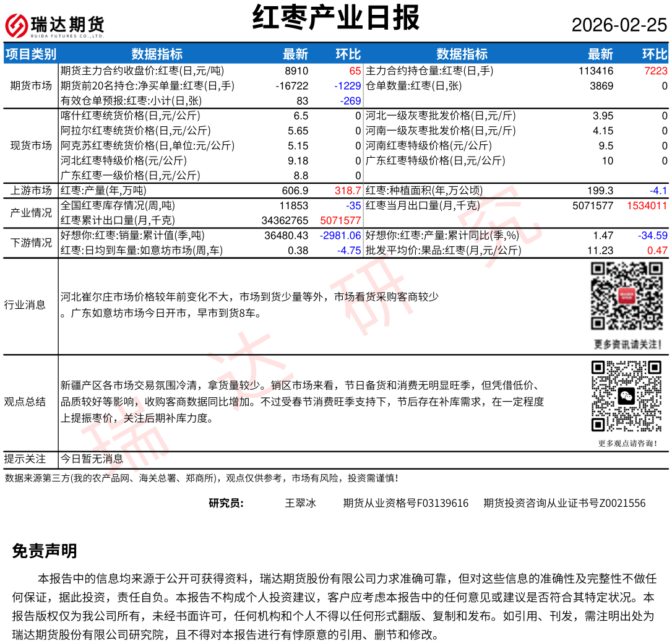This screenshot has height=643, width=672.
Task: Click the open interest change value 7223
Action: click(x=655, y=71)
